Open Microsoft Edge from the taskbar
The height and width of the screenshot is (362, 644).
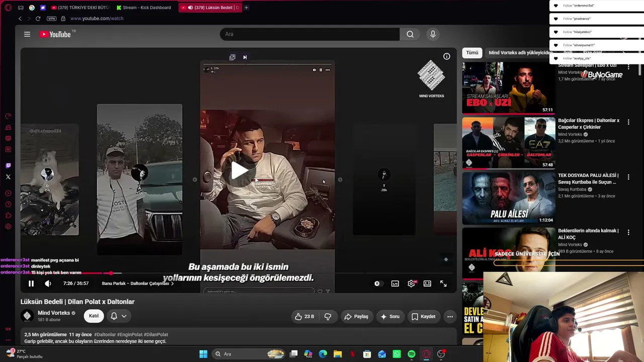(x=323, y=354)
